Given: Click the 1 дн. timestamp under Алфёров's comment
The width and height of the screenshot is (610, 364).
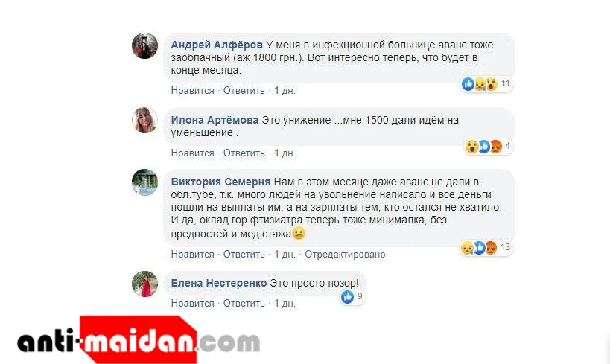Looking at the screenshot, I should (285, 91).
